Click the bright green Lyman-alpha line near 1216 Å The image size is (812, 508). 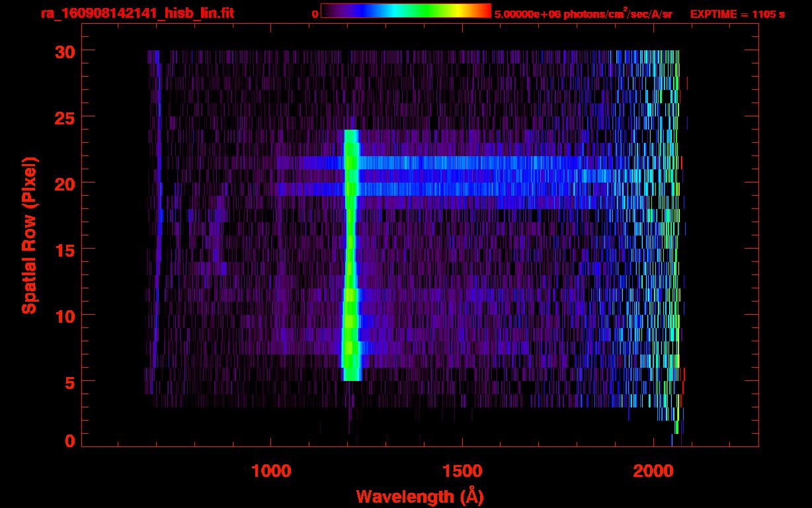[x=351, y=255]
